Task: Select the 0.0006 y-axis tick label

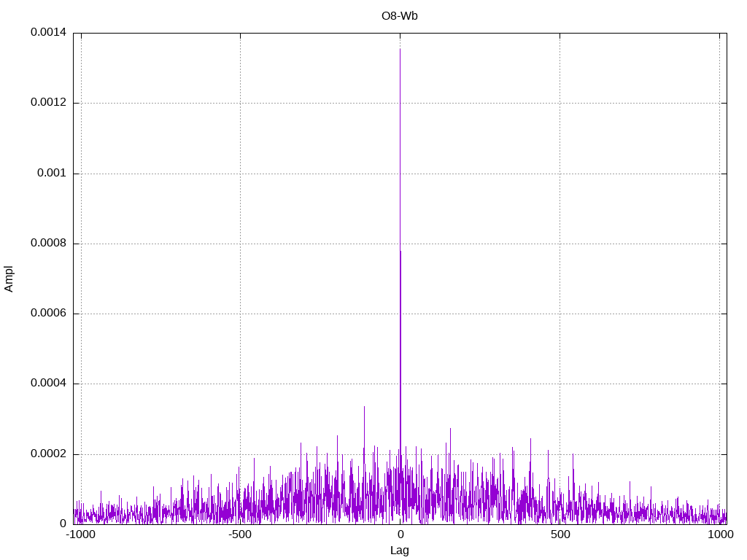Action: [48, 314]
